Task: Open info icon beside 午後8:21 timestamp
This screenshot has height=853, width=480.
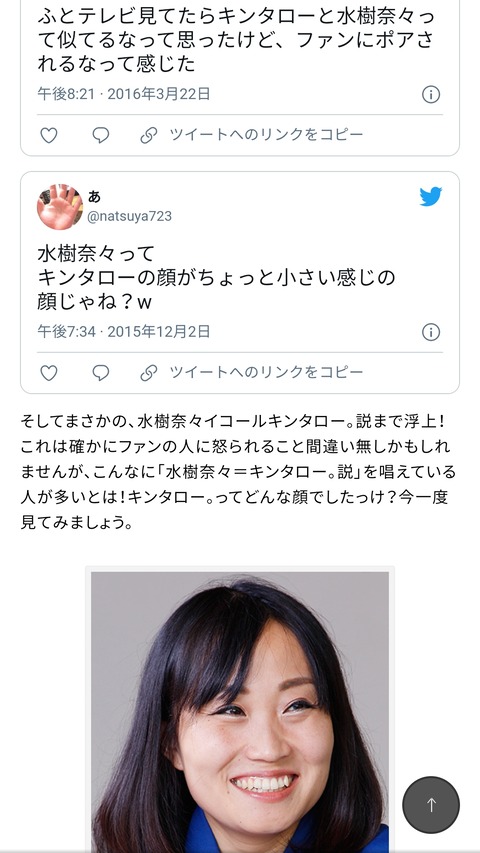Action: pyautogui.click(x=430, y=95)
